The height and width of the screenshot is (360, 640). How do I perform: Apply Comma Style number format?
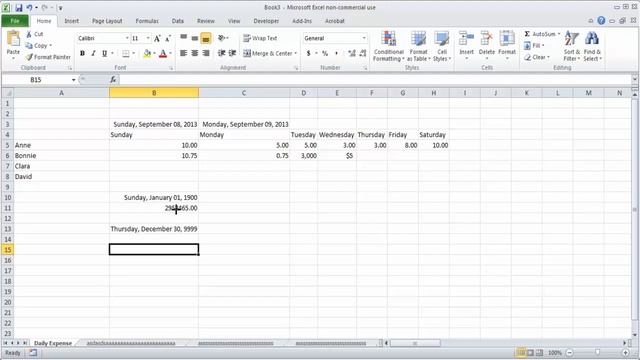pos(336,53)
